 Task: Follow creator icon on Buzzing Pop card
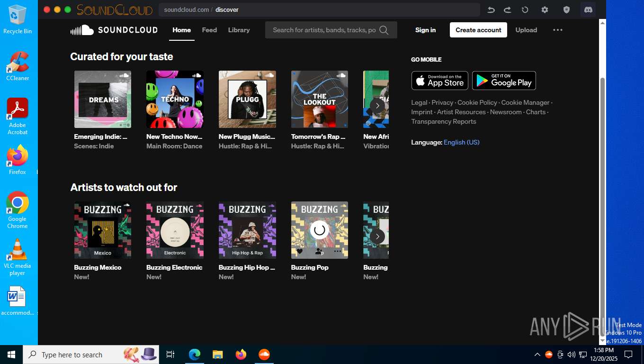click(319, 252)
